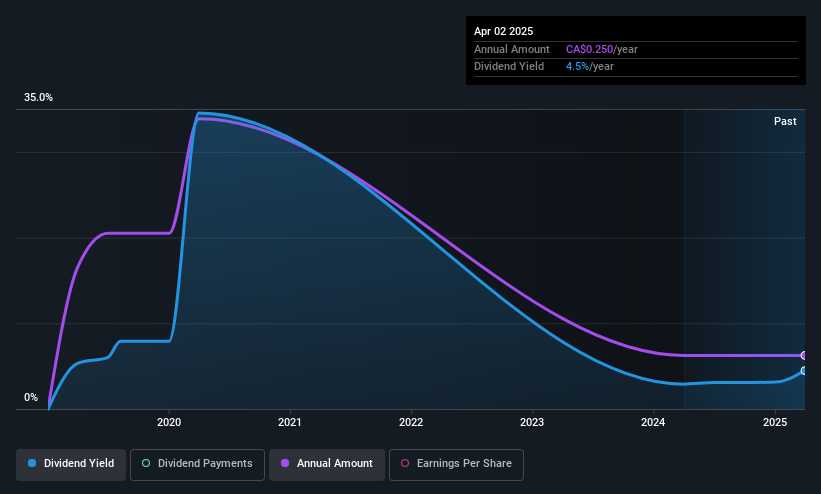Click the 2021 x-axis label
Screen dimensions: 821x494
(290, 422)
